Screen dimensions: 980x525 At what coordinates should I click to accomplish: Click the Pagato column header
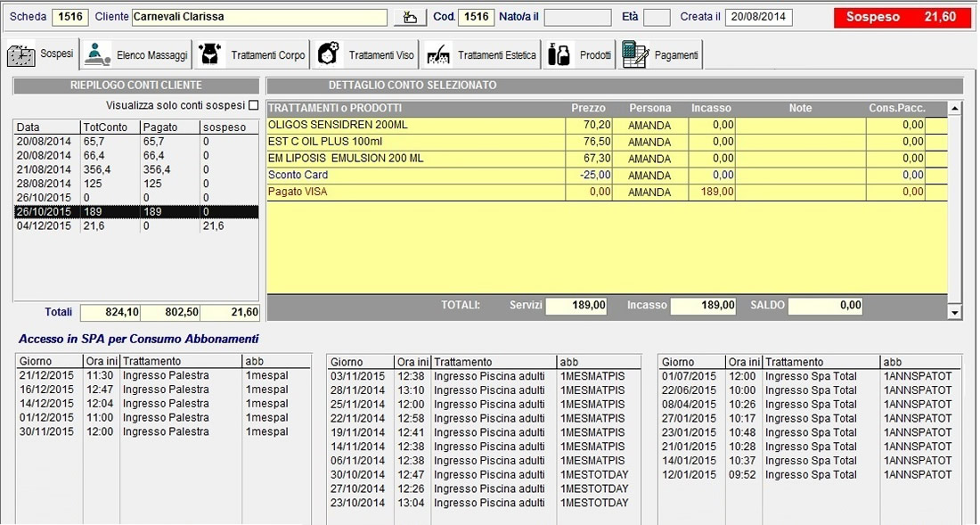click(170, 127)
